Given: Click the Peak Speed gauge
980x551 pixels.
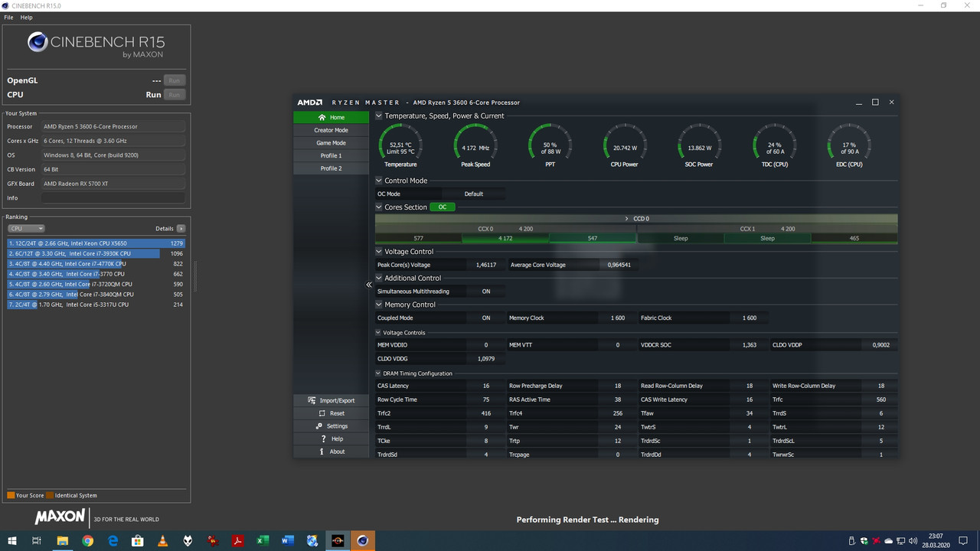Looking at the screenshot, I should click(x=475, y=144).
